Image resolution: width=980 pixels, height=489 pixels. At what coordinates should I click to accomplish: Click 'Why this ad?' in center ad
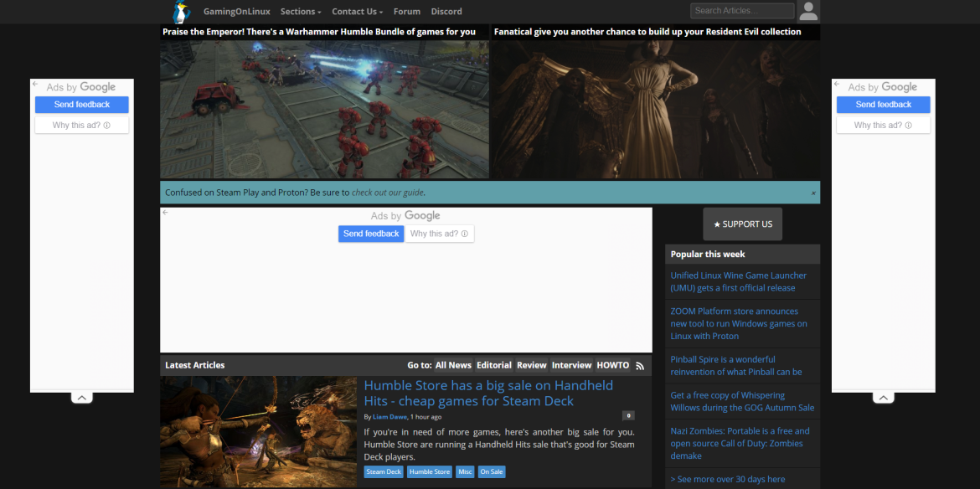coord(440,234)
